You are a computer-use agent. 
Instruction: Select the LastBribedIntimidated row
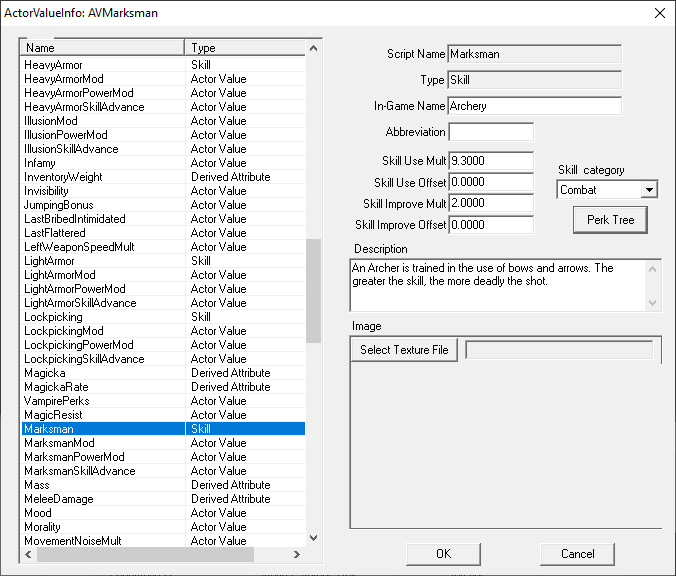point(163,219)
